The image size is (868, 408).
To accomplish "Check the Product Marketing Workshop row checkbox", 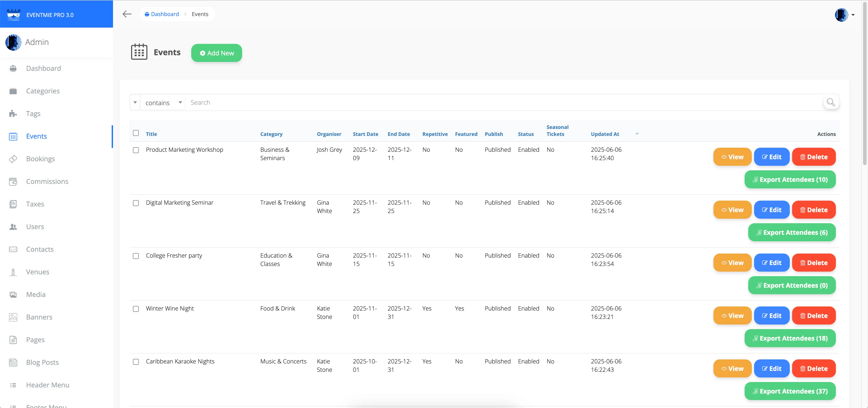I will [136, 150].
